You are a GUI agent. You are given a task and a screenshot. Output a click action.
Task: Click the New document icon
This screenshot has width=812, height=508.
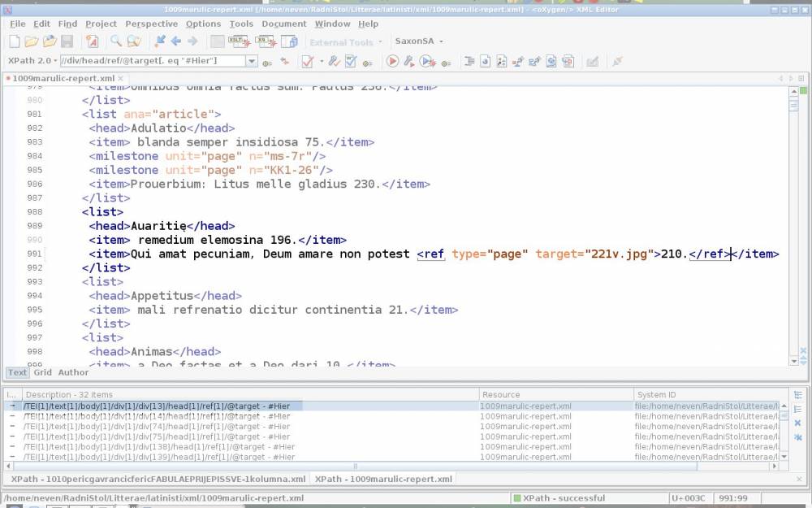pos(15,41)
